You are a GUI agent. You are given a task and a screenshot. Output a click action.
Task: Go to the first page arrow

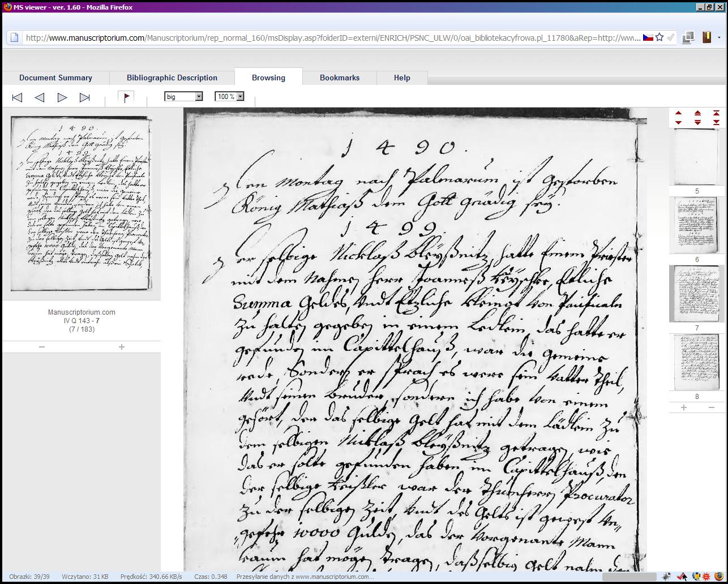coord(17,97)
